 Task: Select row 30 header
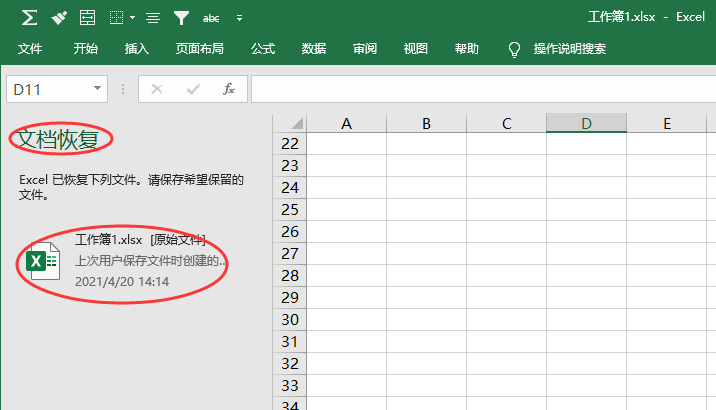290,319
